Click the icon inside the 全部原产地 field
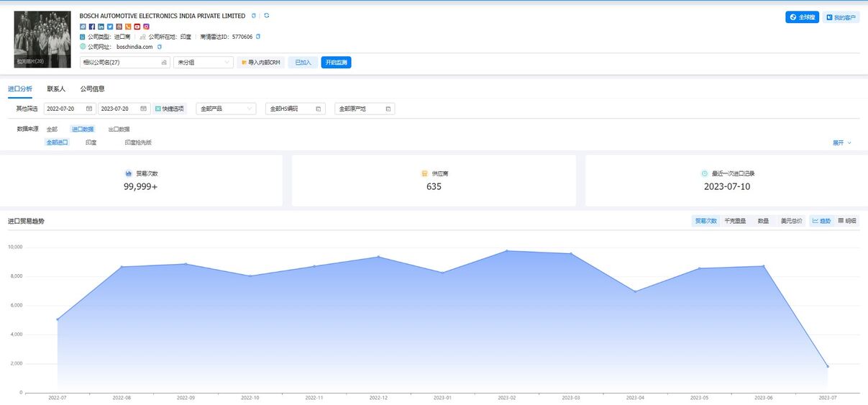 coord(388,109)
